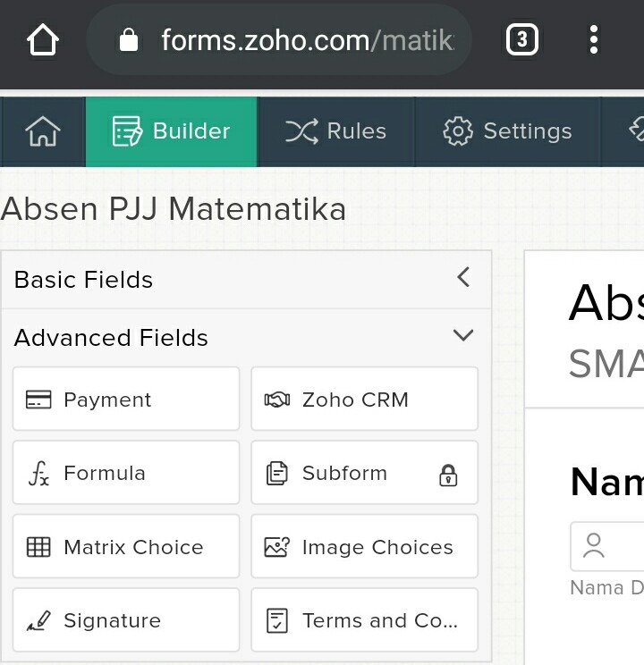Collapse the Basic Fields panel arrow
The height and width of the screenshot is (665, 644).
click(x=463, y=277)
